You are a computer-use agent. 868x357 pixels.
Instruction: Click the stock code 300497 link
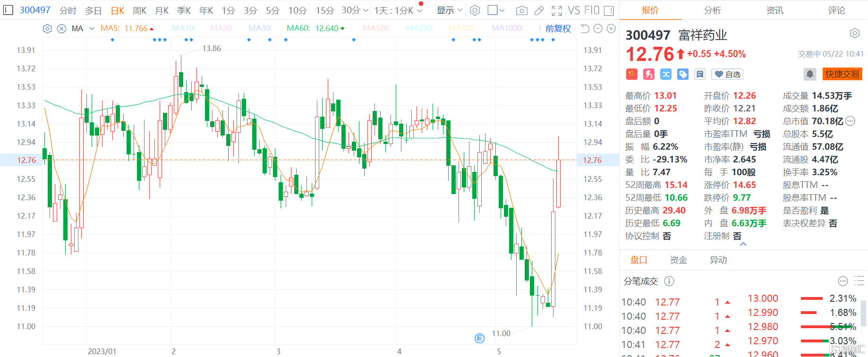[35, 10]
